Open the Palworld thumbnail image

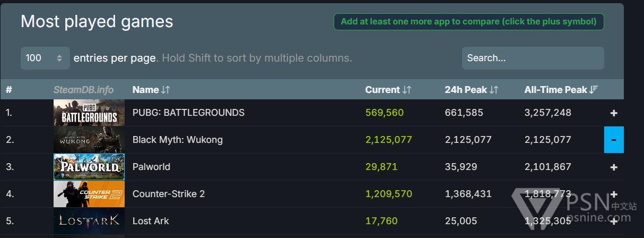click(89, 167)
